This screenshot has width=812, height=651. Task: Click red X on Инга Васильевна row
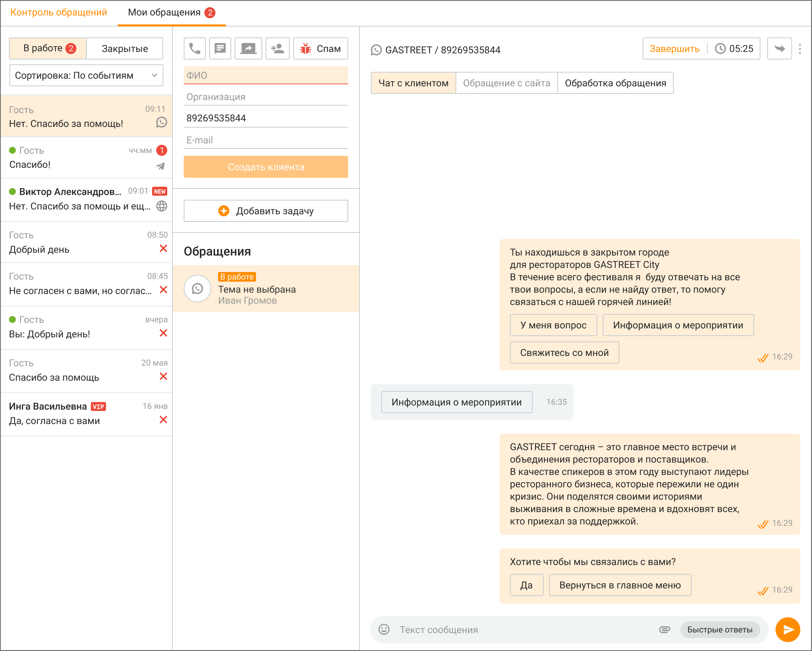point(163,420)
